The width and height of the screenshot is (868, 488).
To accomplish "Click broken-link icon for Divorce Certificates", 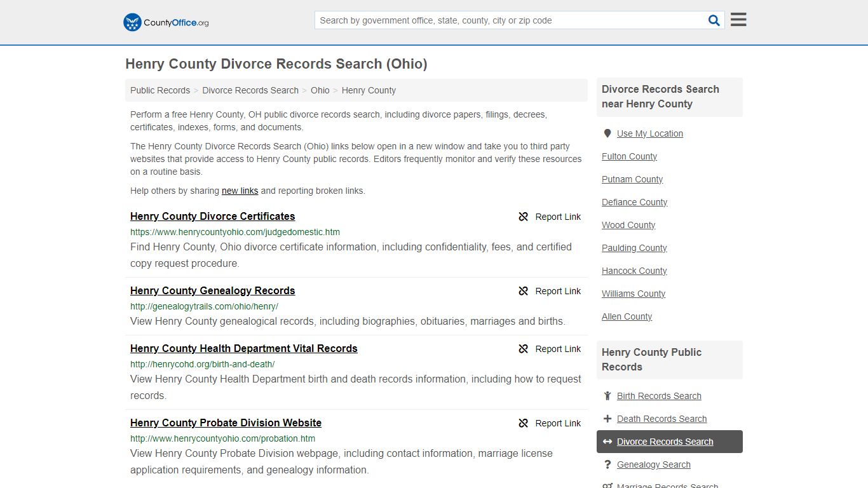I will pos(524,217).
